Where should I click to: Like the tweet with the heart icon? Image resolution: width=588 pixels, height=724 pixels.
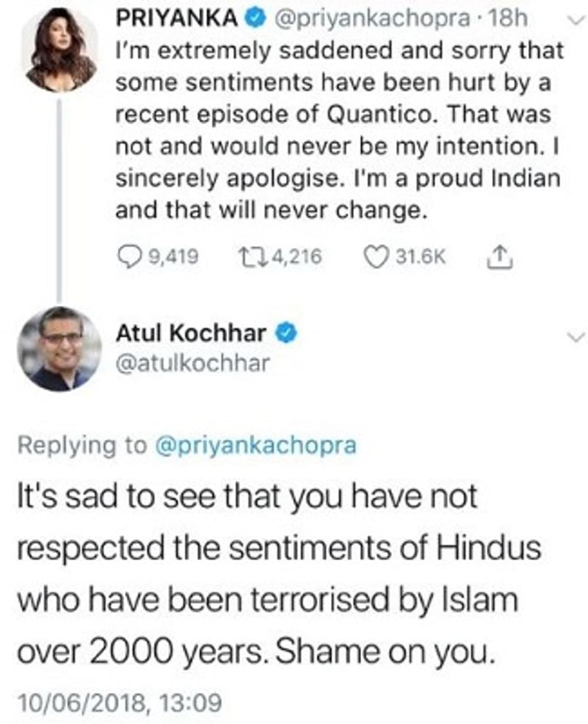[375, 256]
